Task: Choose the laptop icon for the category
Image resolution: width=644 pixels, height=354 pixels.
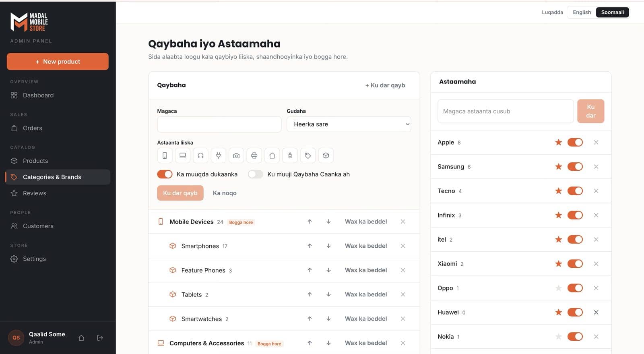Action: pyautogui.click(x=183, y=155)
